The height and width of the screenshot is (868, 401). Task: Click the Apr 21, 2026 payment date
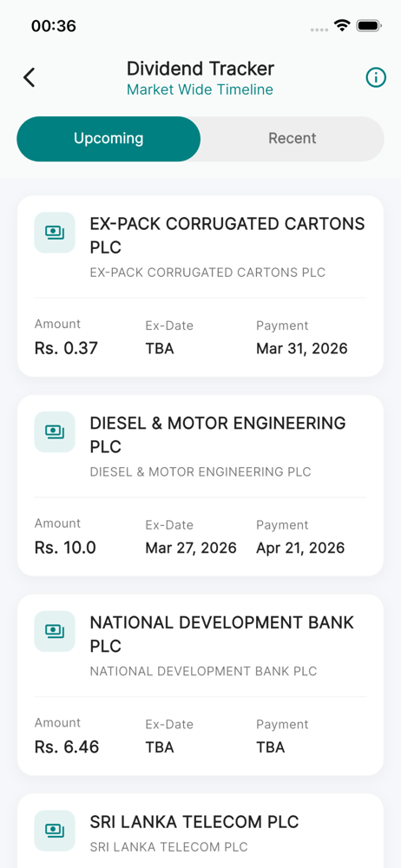(x=300, y=548)
